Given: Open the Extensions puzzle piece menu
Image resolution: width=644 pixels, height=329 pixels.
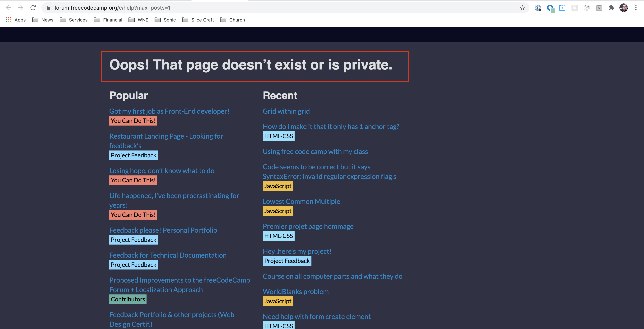Looking at the screenshot, I should tap(611, 8).
